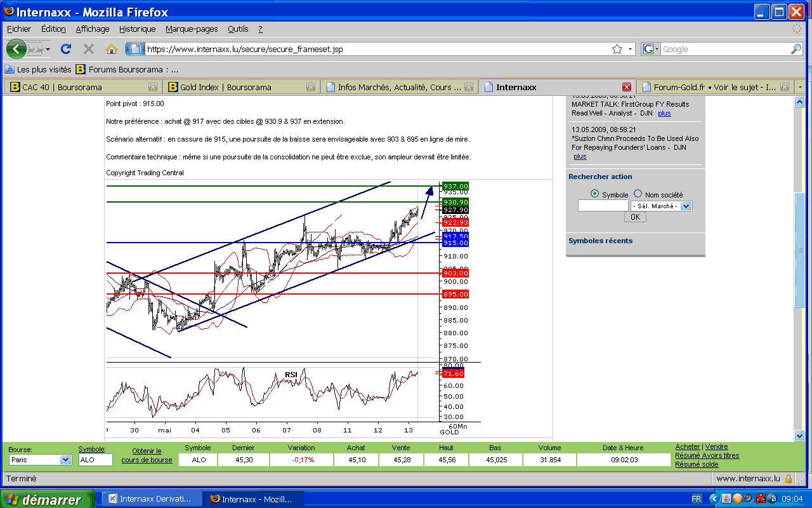The height and width of the screenshot is (508, 812).
Task: Select the Symbole radio button
Action: (x=594, y=194)
